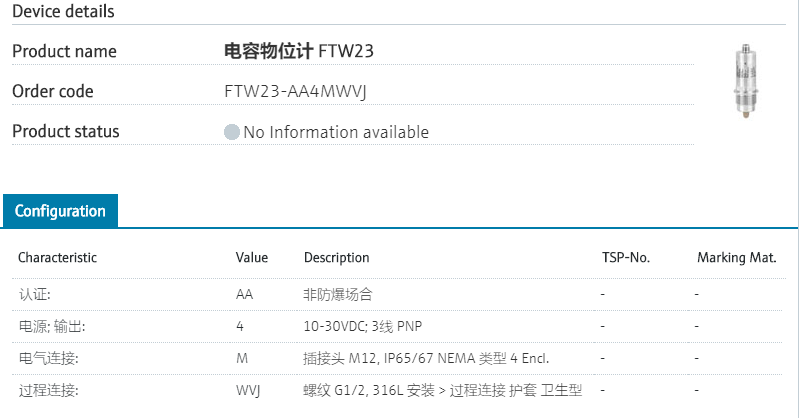800x418 pixels.
Task: Click the 非防爆场合 description text
Action: pyautogui.click(x=339, y=295)
